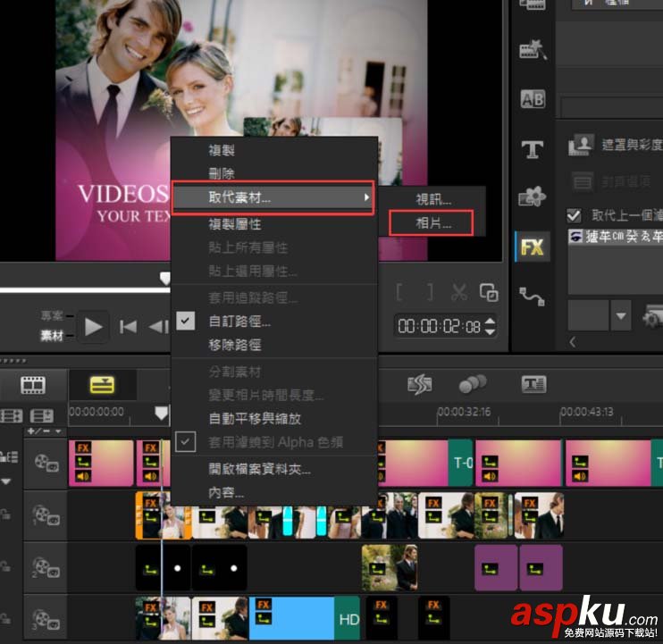
Task: Open the add/remove tracks dropdown arrow
Action: tap(58, 431)
